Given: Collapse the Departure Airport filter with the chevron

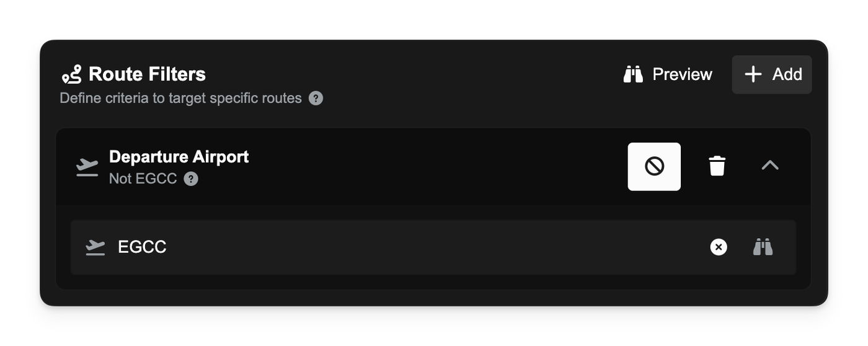Looking at the screenshot, I should coord(769,166).
